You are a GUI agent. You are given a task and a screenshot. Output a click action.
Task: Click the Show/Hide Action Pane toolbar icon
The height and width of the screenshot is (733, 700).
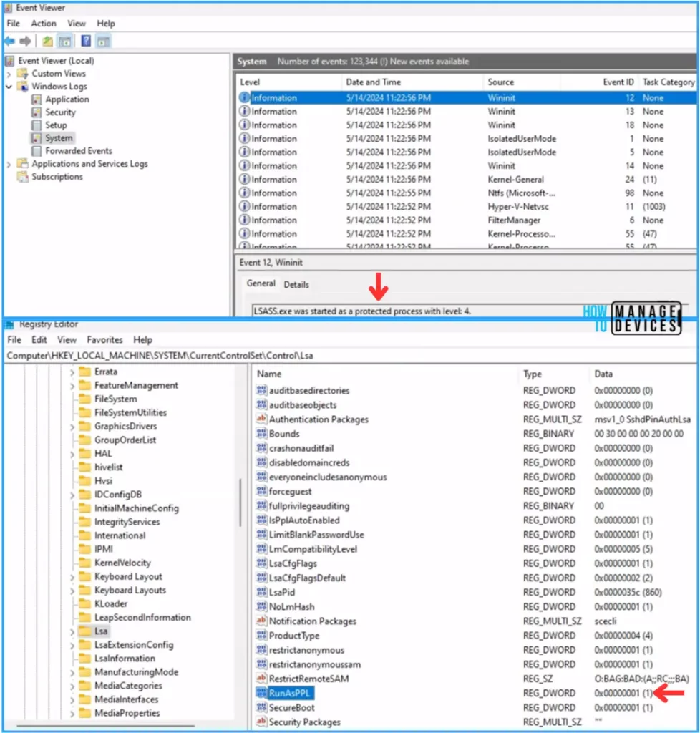103,41
